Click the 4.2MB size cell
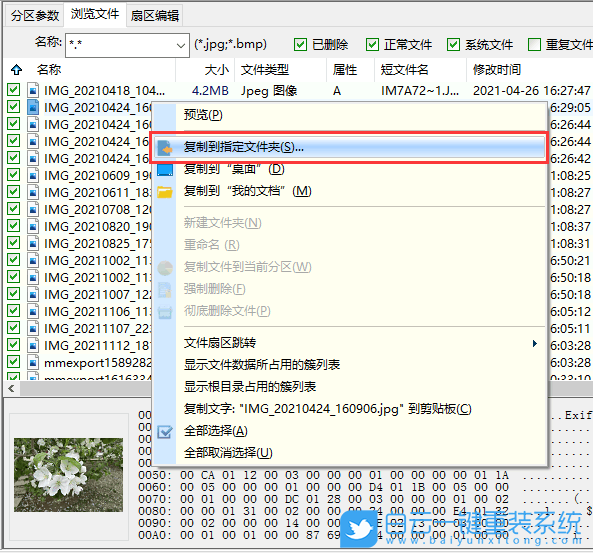The height and width of the screenshot is (553, 593). 210,91
